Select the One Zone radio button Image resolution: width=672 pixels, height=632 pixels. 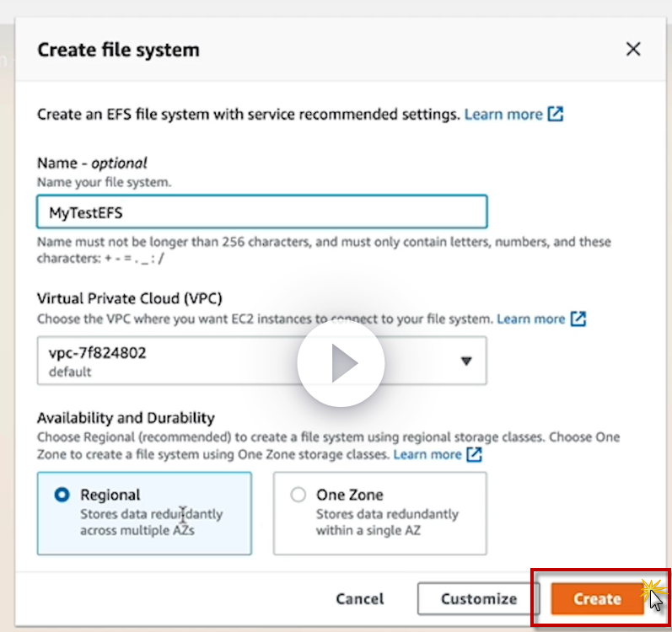coord(298,495)
